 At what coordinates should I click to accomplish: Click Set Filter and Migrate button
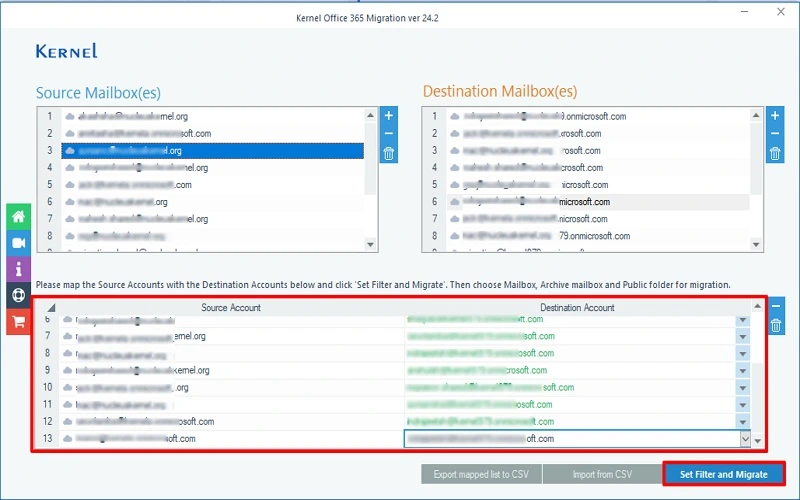pyautogui.click(x=723, y=474)
